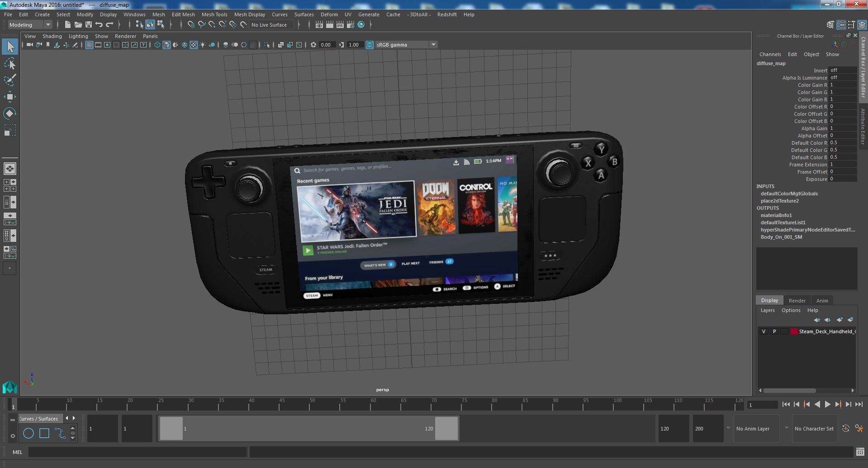Viewport: 868px width, 468px height.
Task: Click the Body_On_001_SM output node
Action: (x=781, y=237)
